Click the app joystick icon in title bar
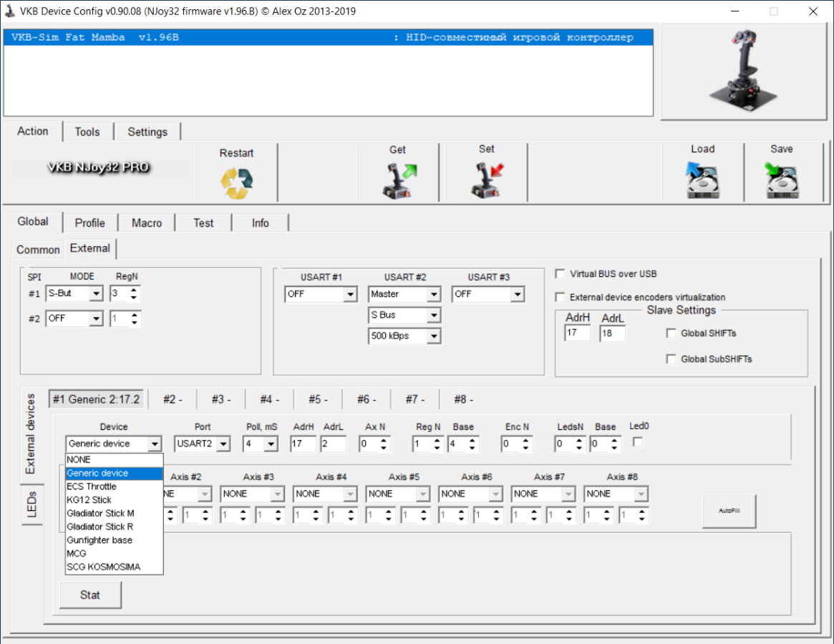 9,11
